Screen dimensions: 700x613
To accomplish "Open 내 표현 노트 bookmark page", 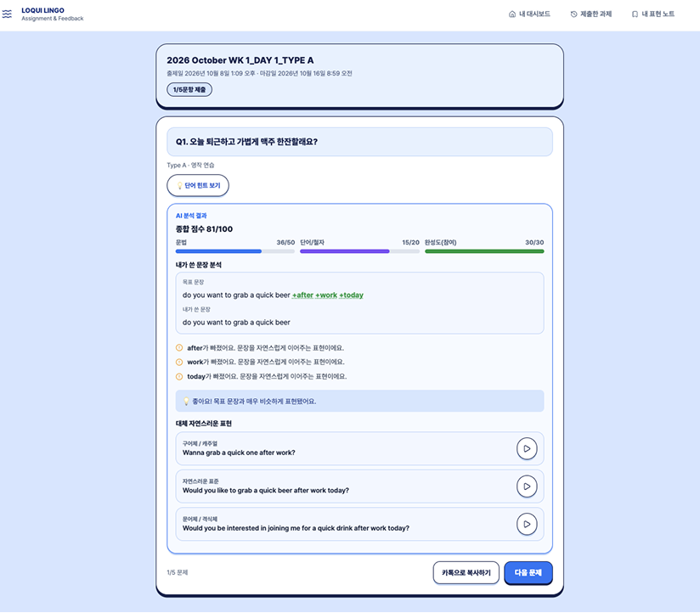I will [653, 14].
